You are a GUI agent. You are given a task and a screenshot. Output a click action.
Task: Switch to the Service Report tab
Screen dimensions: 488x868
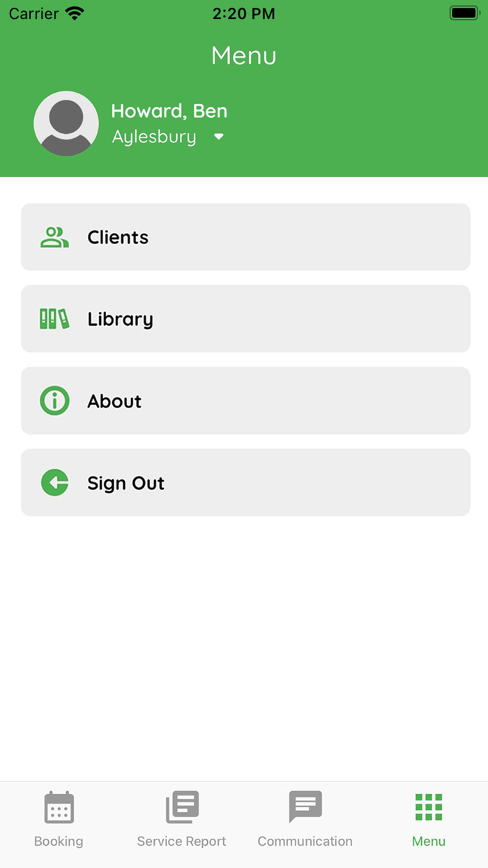(181, 820)
